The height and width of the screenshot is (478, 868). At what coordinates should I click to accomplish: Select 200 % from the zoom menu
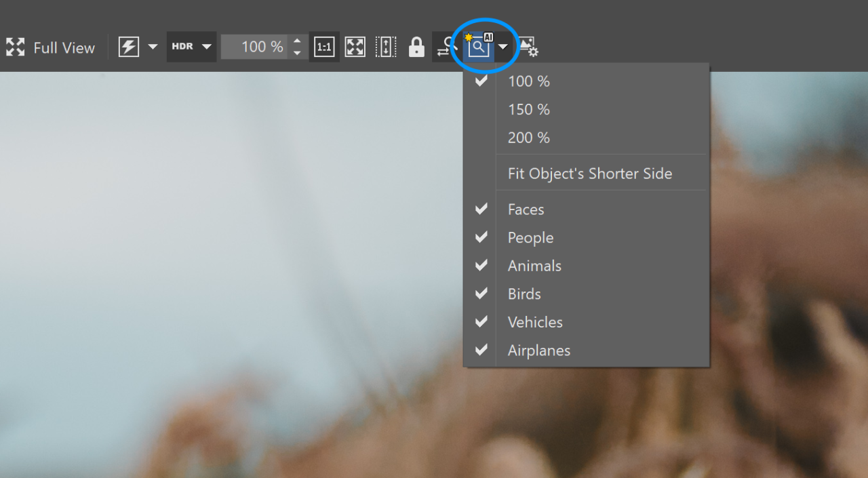point(529,138)
